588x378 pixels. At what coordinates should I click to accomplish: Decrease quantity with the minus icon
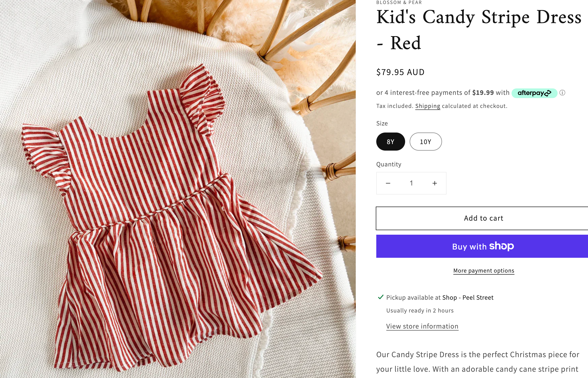click(388, 183)
